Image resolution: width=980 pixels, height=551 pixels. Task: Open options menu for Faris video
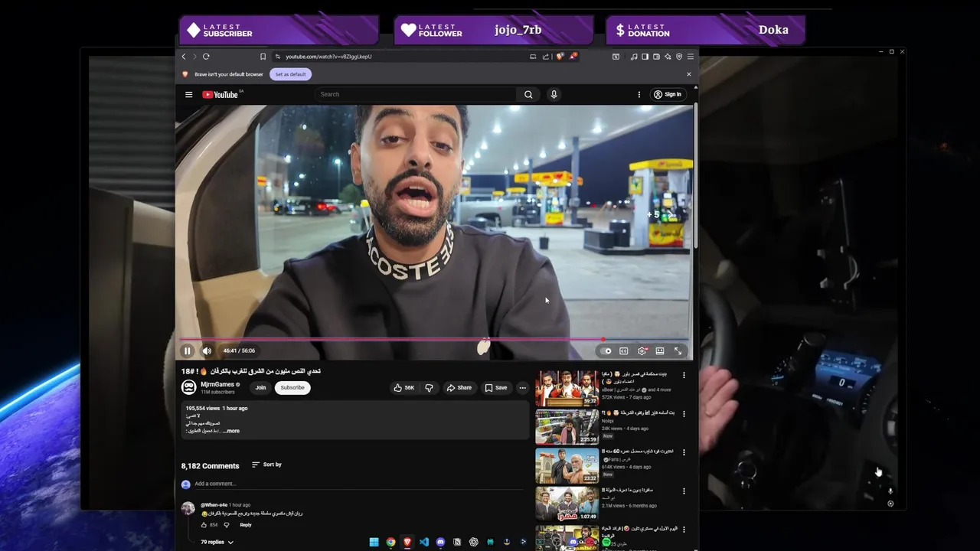[684, 452]
